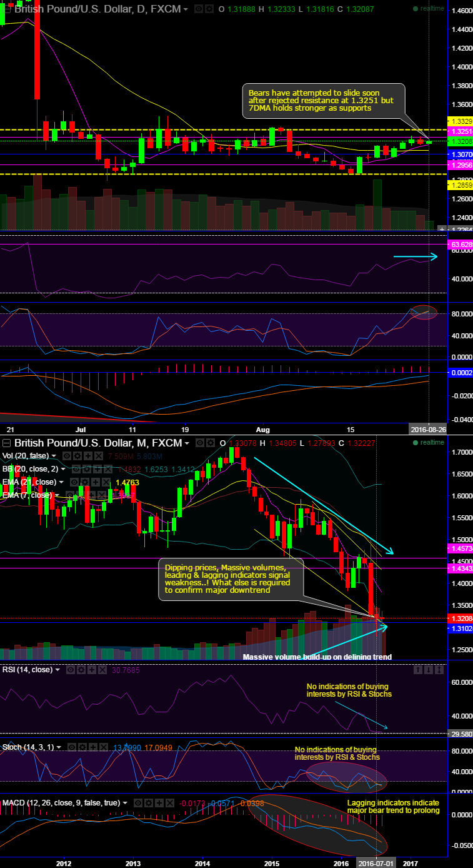Image resolution: width=473 pixels, height=868 pixels.
Task: Toggle visibility of EMA 21 indicator
Action: tap(73, 482)
